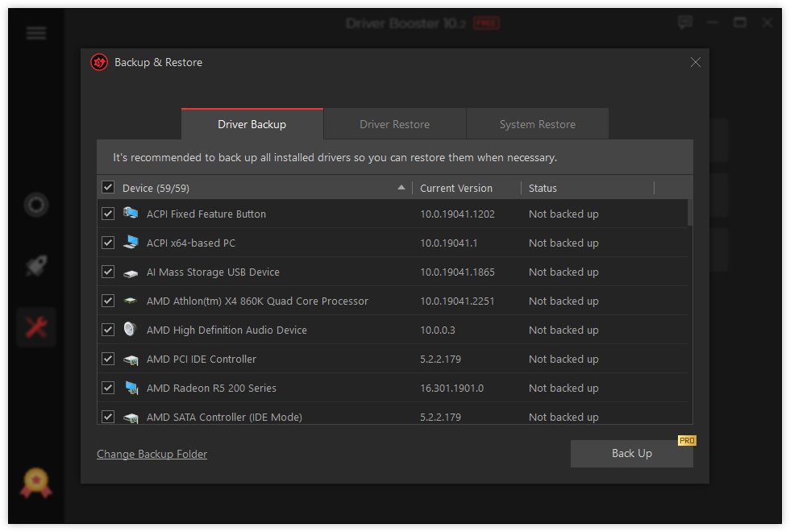
Task: Uncheck AMD PCI IDE Controller
Action: (108, 359)
